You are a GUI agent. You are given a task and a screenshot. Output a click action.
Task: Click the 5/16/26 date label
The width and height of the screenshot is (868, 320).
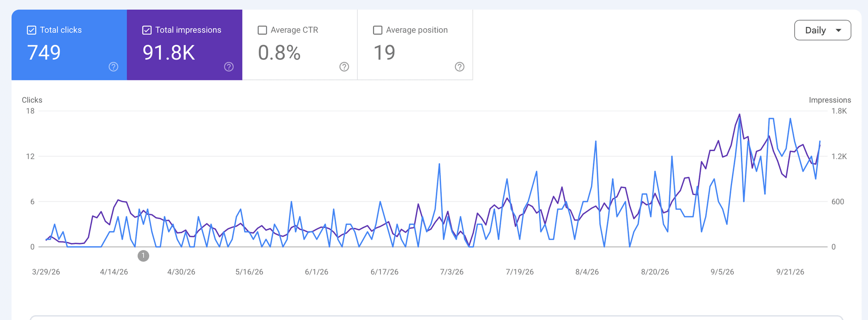[x=250, y=272]
